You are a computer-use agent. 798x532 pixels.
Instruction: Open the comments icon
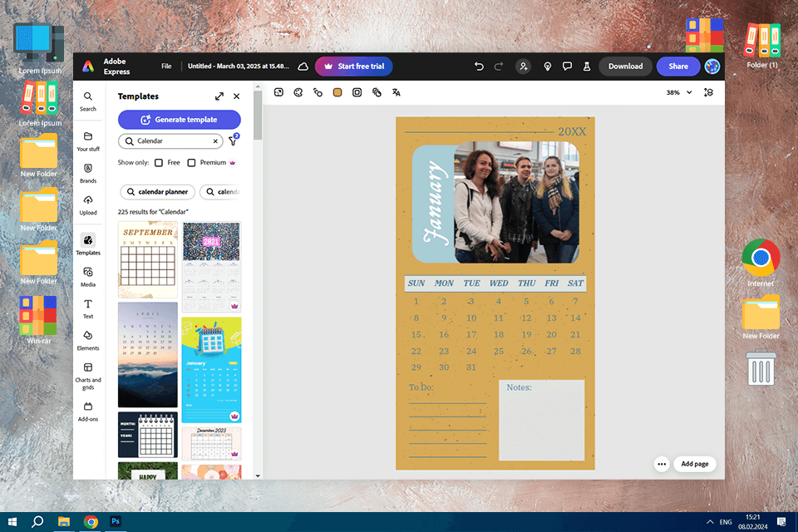(x=567, y=66)
